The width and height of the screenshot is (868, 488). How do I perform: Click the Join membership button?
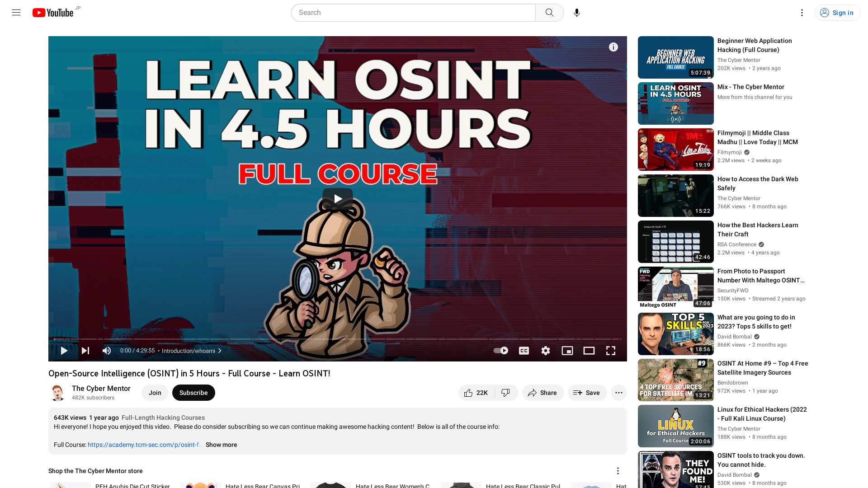click(155, 393)
